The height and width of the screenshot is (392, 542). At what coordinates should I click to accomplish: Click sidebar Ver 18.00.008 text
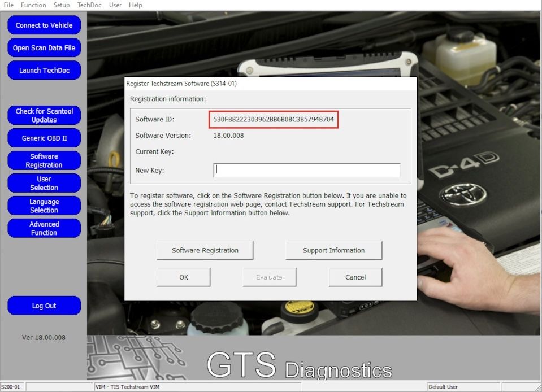pyautogui.click(x=44, y=337)
